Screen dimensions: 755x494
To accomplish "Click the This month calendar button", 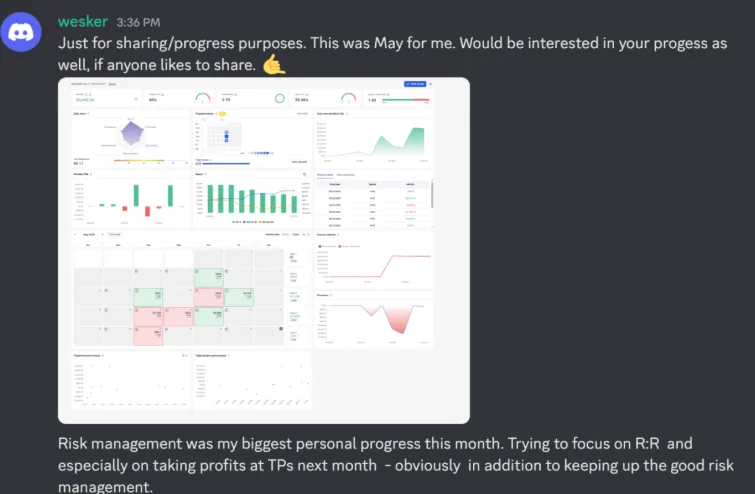I will click(x=115, y=234).
